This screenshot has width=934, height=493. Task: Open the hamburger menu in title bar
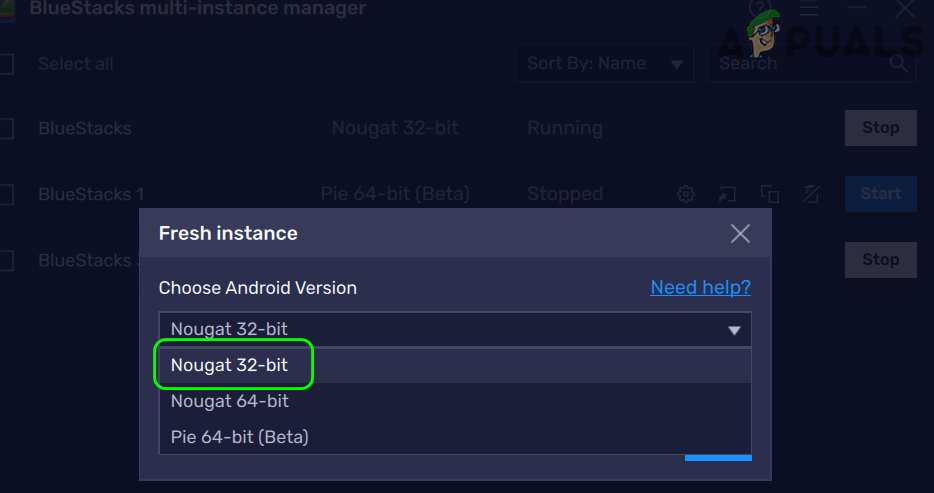point(808,10)
